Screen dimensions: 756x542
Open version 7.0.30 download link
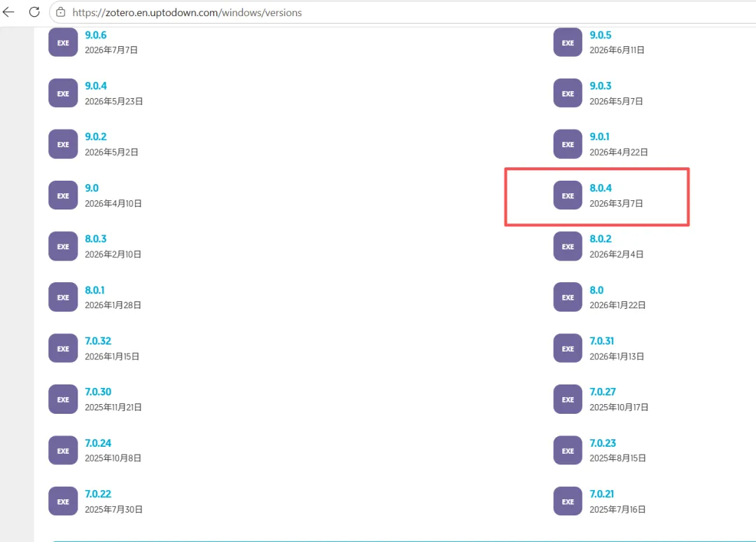point(98,391)
